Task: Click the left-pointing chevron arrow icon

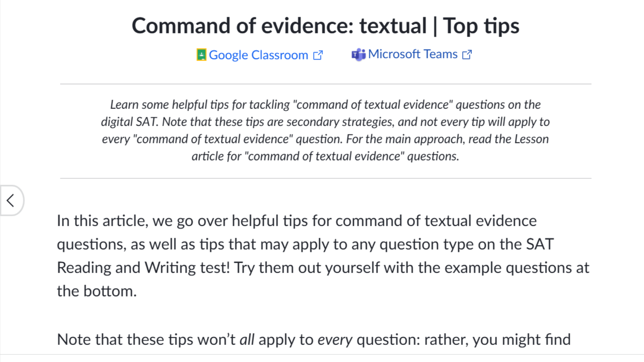Action: (10, 200)
